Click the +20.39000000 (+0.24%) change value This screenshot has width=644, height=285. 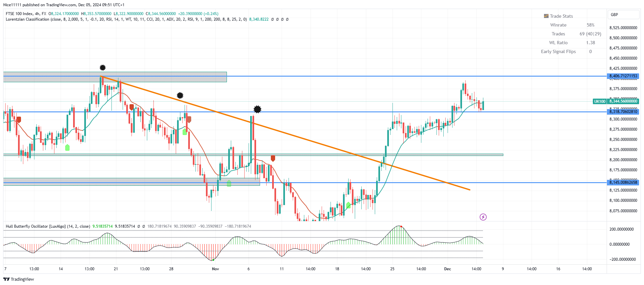[x=198, y=14]
